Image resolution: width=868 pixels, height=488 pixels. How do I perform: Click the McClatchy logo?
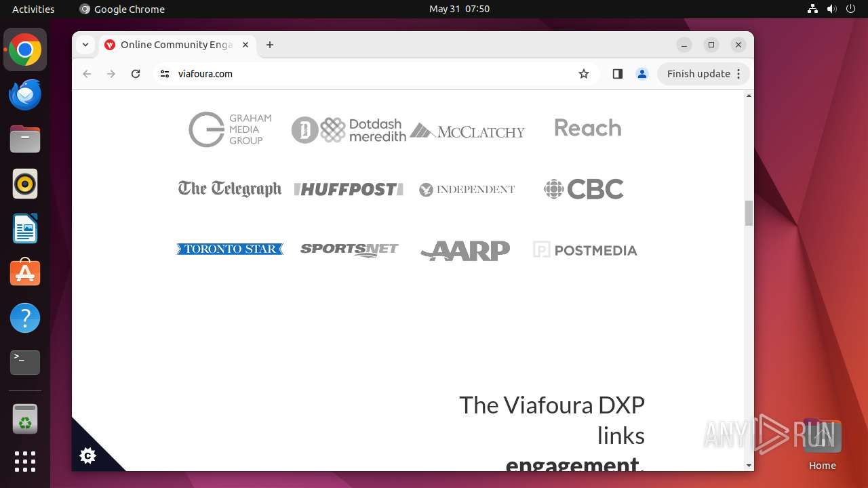point(467,131)
